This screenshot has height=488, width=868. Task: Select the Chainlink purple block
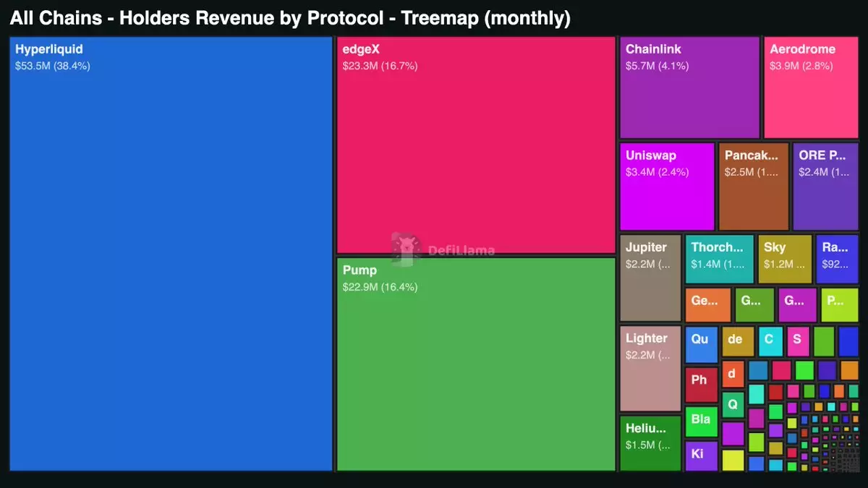[689, 87]
